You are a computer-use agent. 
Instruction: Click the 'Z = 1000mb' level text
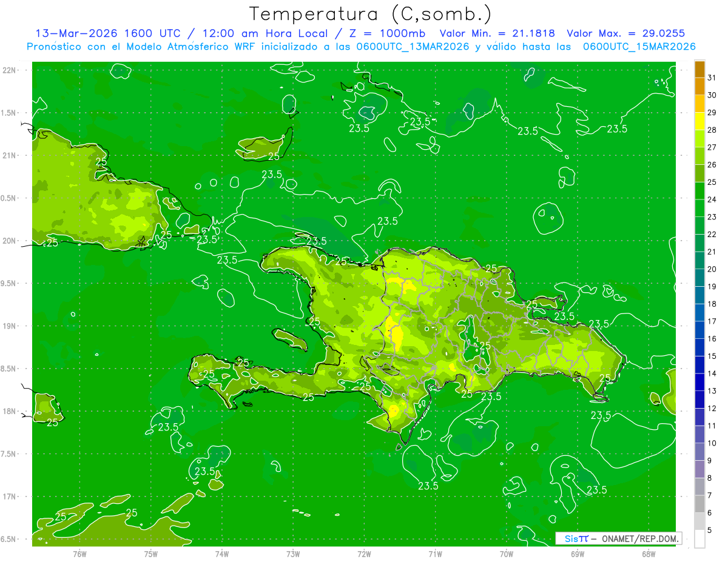(x=385, y=33)
